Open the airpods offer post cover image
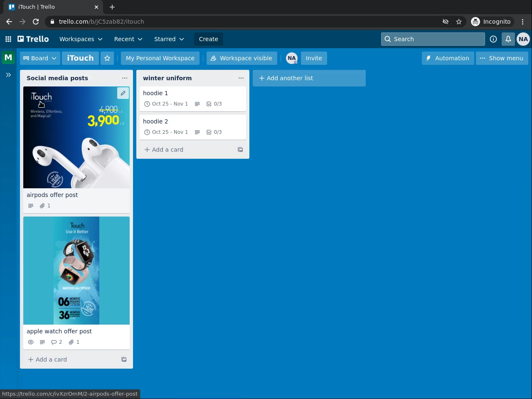The image size is (532, 399). [x=76, y=138]
